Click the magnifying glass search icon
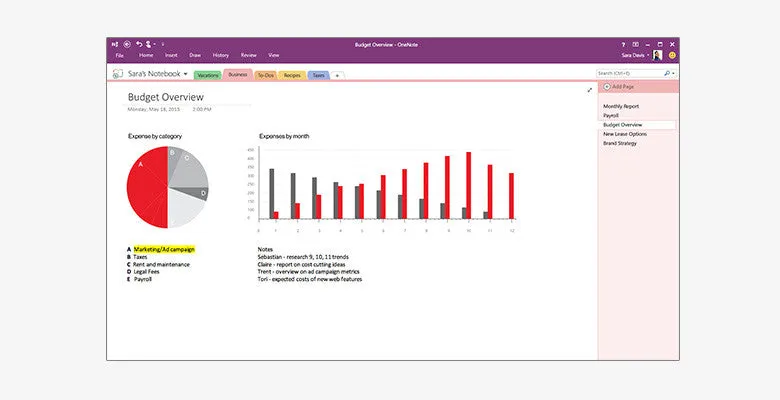The image size is (780, 400). [x=667, y=73]
